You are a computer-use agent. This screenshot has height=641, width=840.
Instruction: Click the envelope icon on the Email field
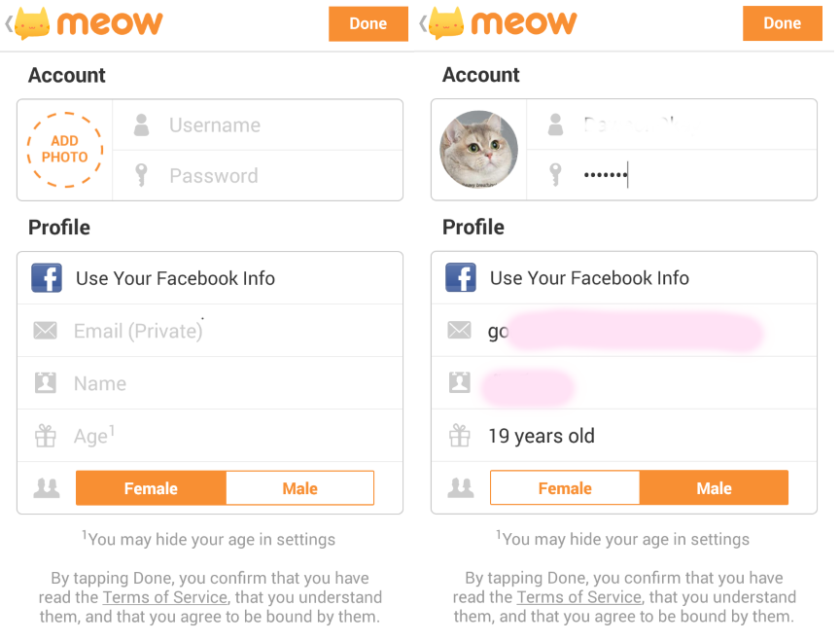coord(46,331)
